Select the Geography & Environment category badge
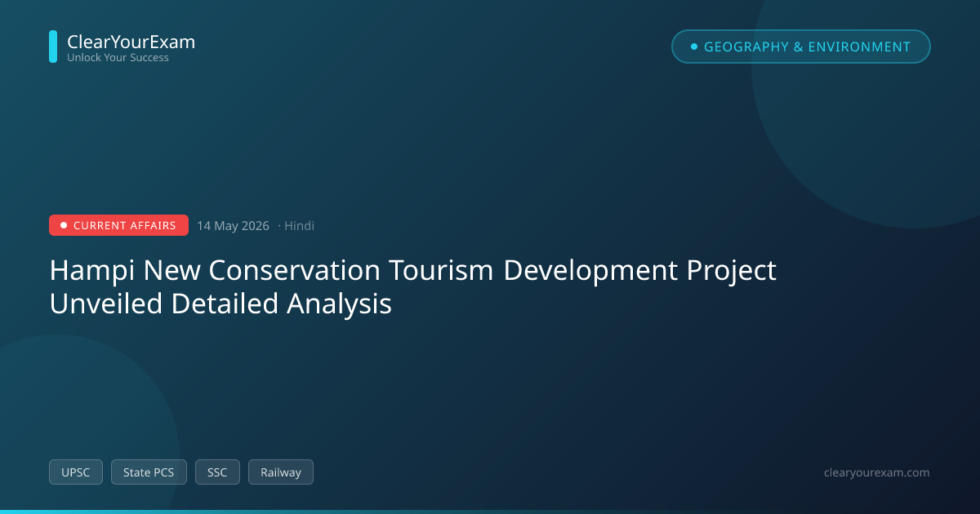Image resolution: width=980 pixels, height=514 pixels. click(800, 47)
